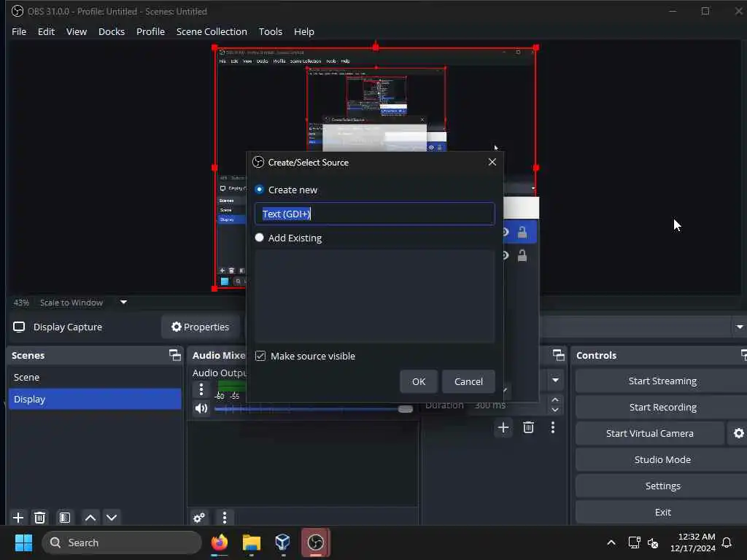Click the OBS logo in title bar
The height and width of the screenshot is (560, 747).
click(18, 11)
